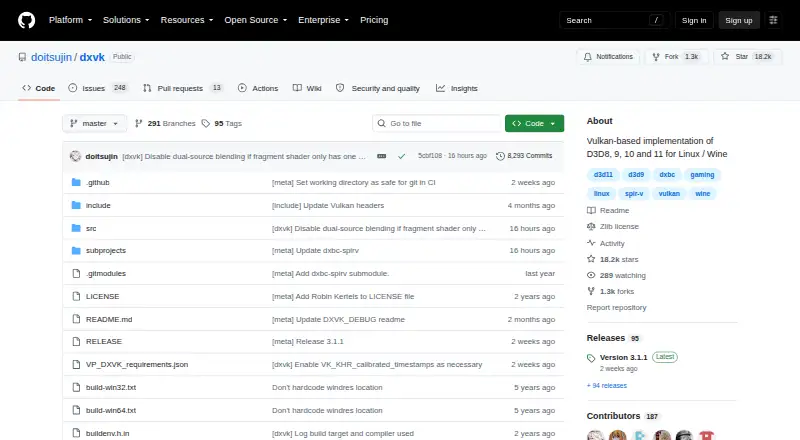The height and width of the screenshot is (440, 800).
Task: Click the Pricing link
Action: tap(374, 20)
